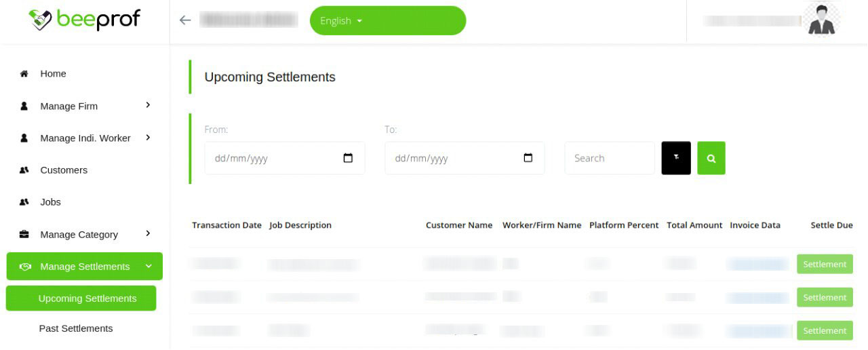Click the green search magnifier button
Viewport: 868px width, 350px height.
(x=711, y=158)
